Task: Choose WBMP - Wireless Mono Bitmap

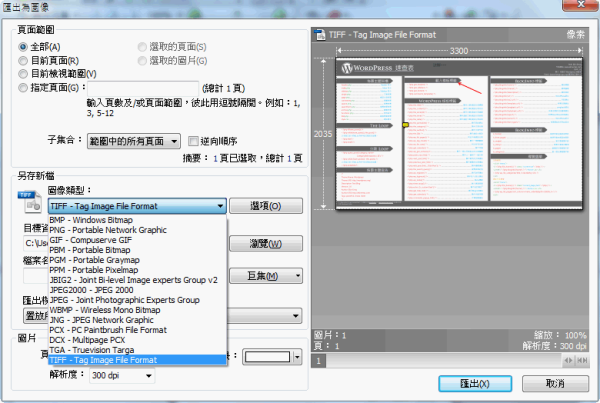Action: (137, 310)
